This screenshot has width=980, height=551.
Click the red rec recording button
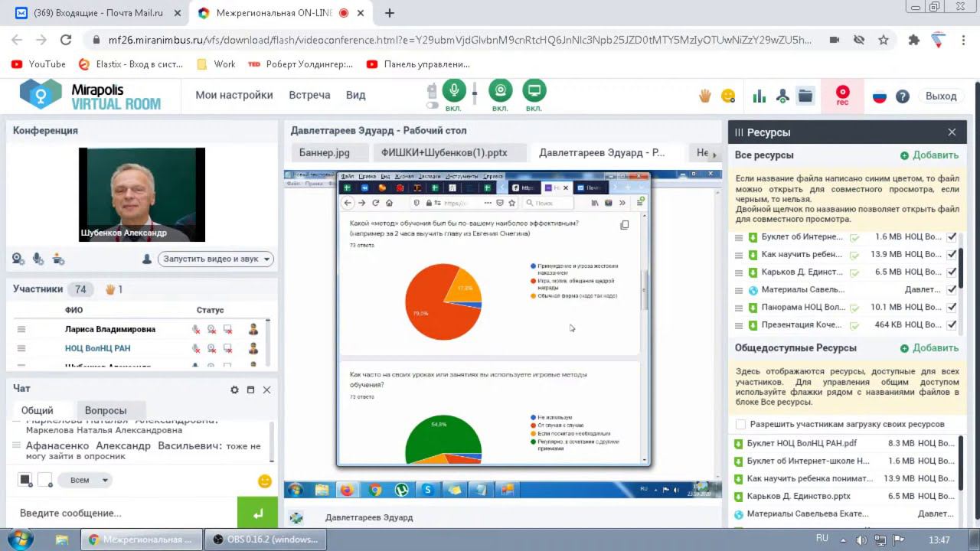842,96
